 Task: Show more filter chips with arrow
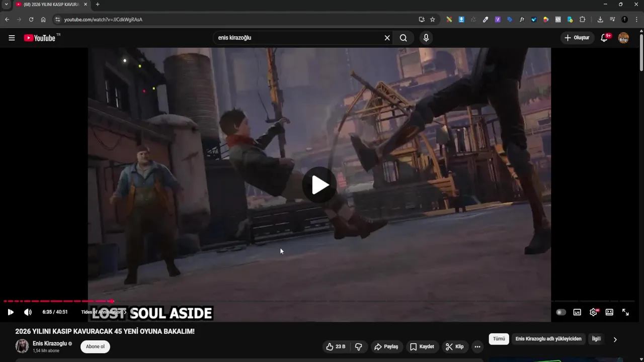(x=615, y=339)
